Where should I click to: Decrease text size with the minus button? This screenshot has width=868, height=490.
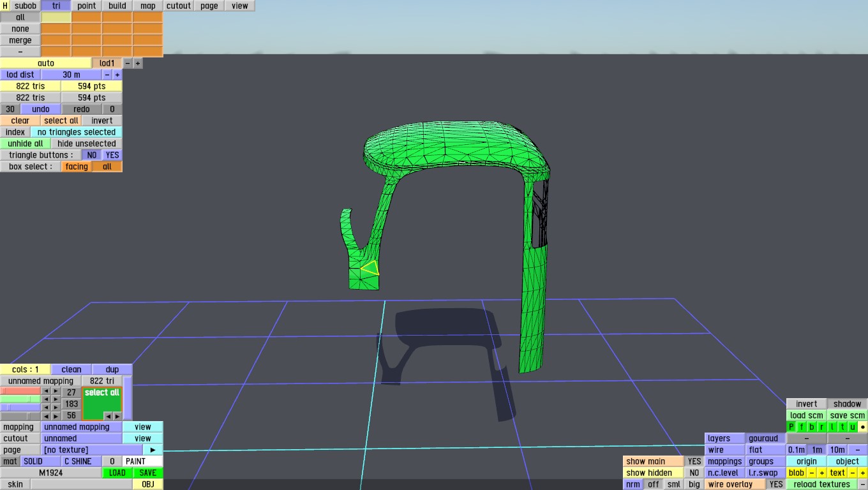(853, 473)
